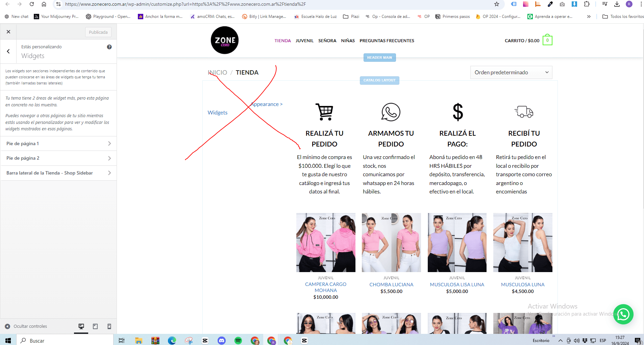Click the Zone Cero logo

(225, 40)
